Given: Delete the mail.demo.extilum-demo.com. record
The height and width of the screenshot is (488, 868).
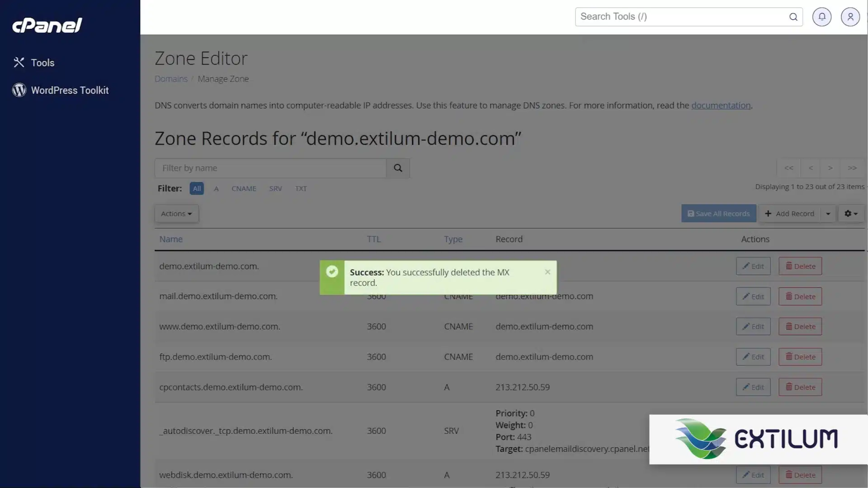Looking at the screenshot, I should (x=800, y=296).
